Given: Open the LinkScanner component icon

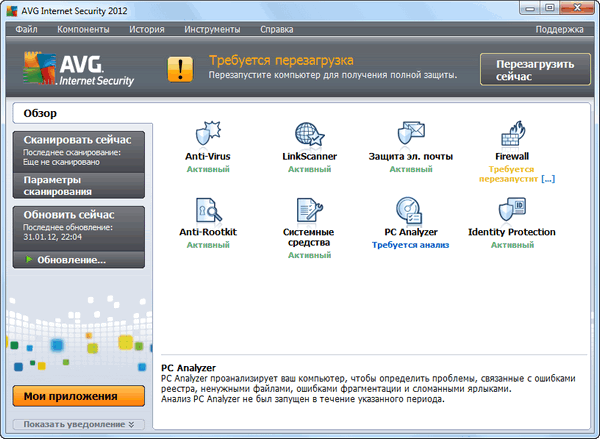Looking at the screenshot, I should (309, 135).
